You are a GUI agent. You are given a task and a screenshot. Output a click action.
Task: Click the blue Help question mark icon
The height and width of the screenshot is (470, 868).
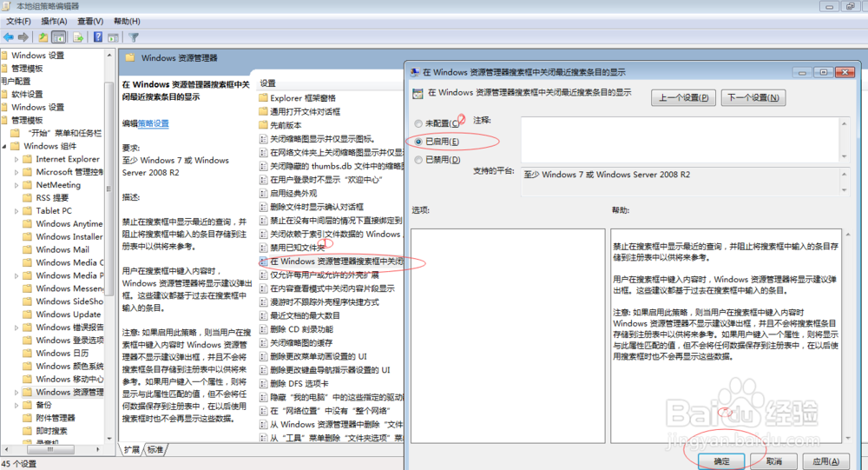click(x=98, y=37)
